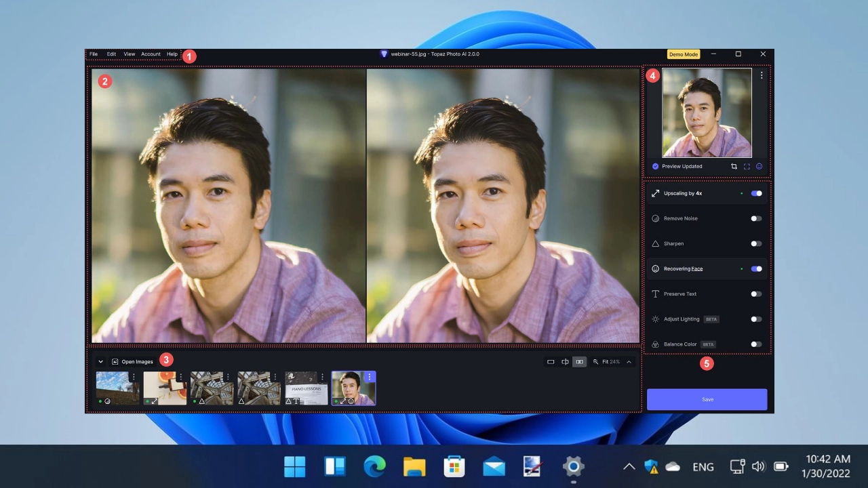Select the orange slices thumbnail
The width and height of the screenshot is (868, 488).
(x=165, y=388)
